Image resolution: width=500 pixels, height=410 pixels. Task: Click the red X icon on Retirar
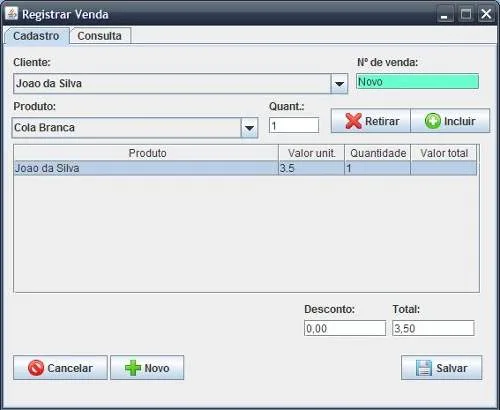pyautogui.click(x=353, y=121)
